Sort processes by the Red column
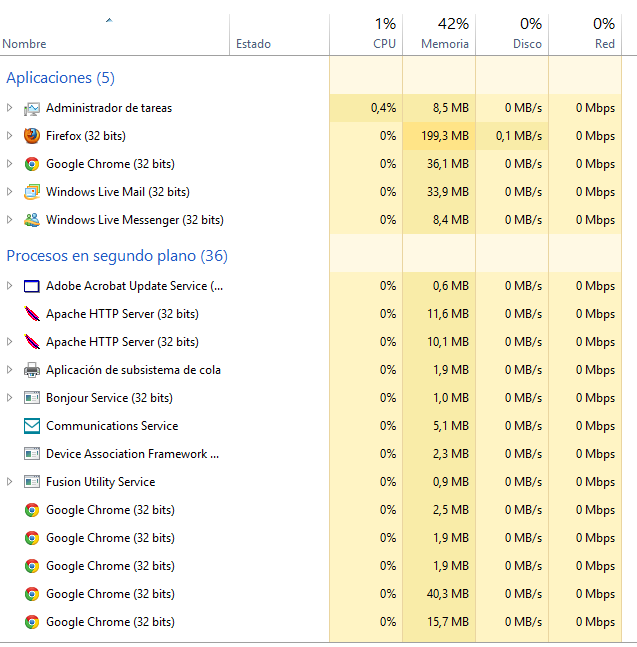Image resolution: width=637 pixels, height=647 pixels. tap(585, 35)
